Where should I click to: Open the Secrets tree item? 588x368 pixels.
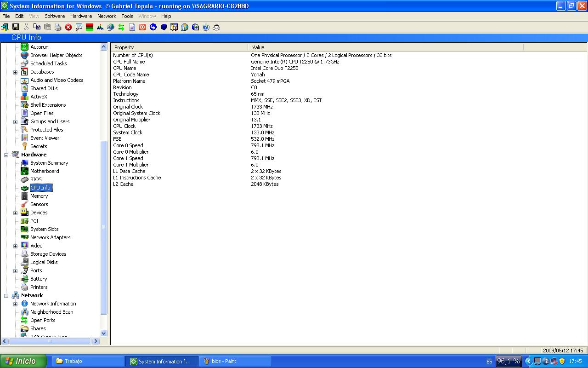click(39, 146)
